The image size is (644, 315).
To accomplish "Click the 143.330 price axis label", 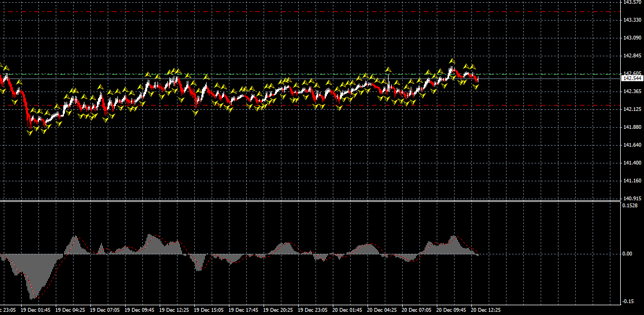I will pyautogui.click(x=633, y=19).
